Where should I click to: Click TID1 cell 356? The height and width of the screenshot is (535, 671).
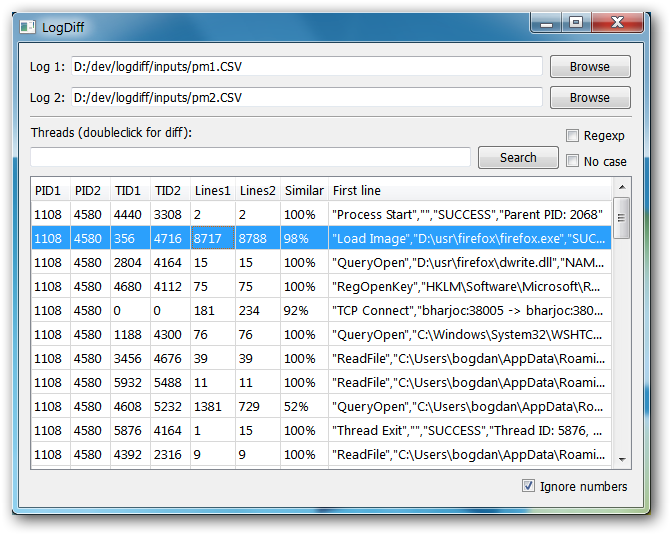point(131,238)
